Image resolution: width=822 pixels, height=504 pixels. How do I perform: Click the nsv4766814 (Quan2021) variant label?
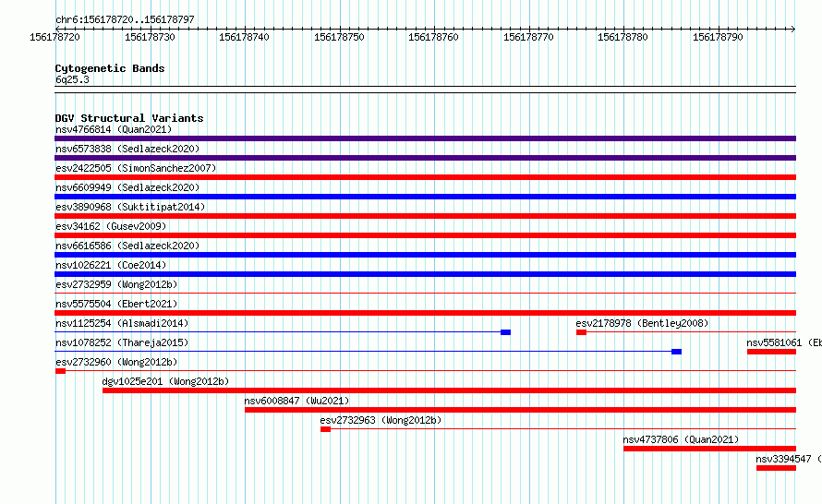point(114,129)
